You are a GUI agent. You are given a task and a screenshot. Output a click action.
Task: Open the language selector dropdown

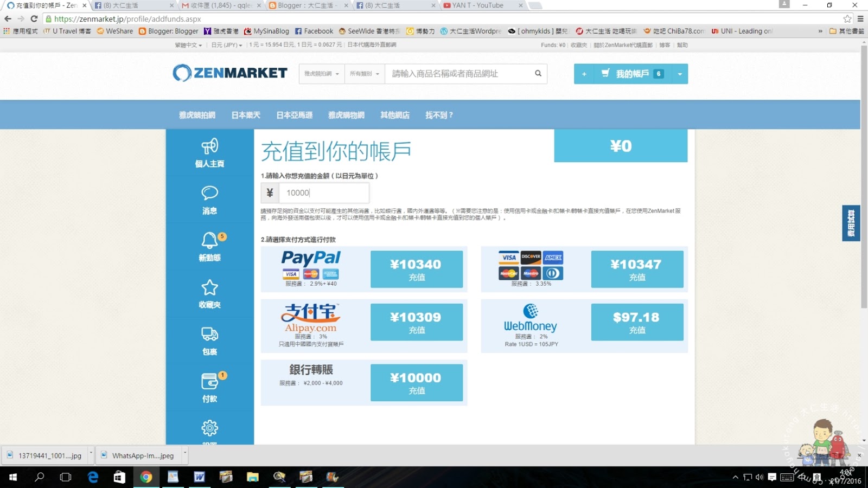[x=188, y=45]
